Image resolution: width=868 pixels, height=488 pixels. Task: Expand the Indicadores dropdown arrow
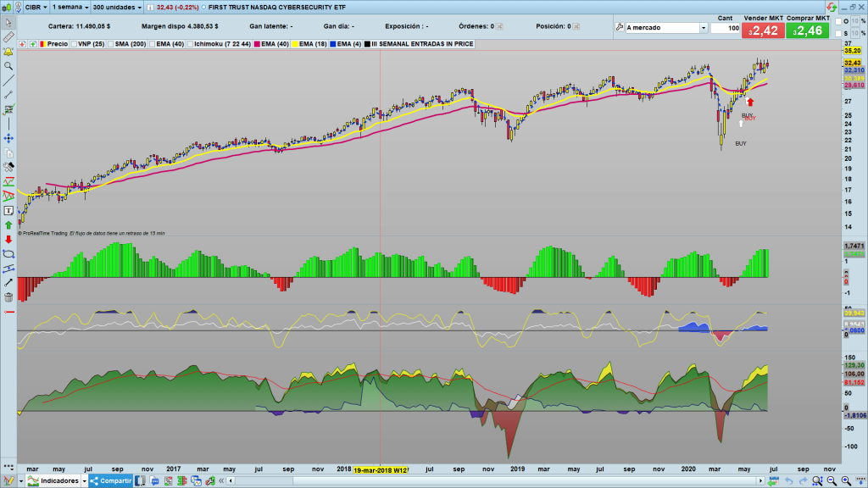pos(85,481)
